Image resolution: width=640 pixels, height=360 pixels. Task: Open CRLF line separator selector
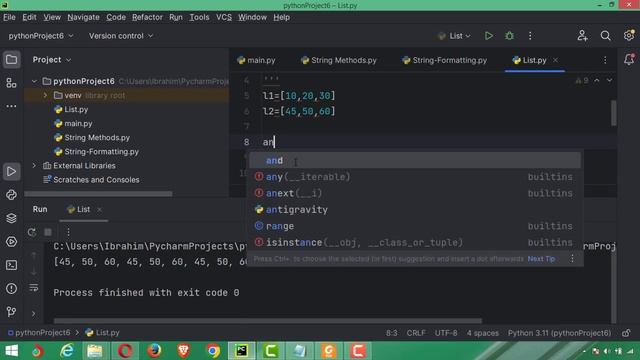click(416, 333)
